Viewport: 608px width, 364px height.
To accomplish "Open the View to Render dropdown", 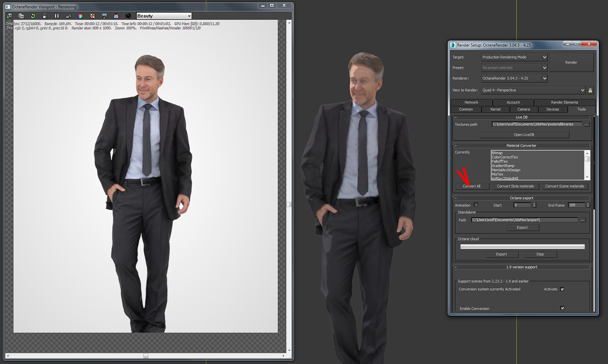I will 533,90.
